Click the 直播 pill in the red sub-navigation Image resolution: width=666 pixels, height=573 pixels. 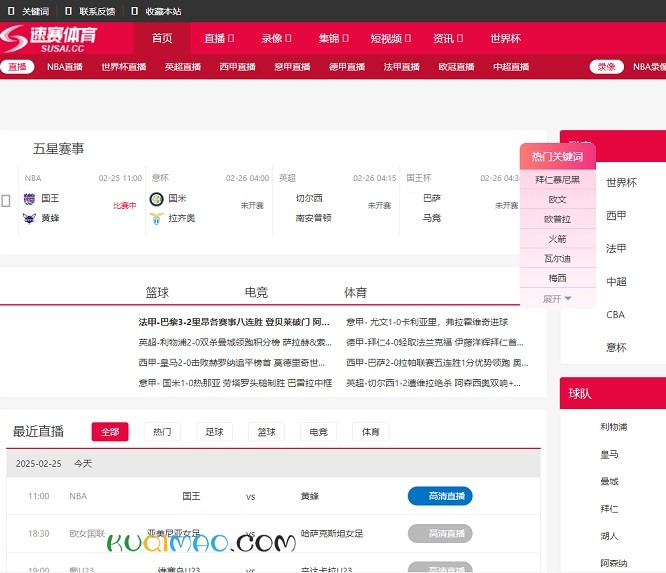(17, 67)
